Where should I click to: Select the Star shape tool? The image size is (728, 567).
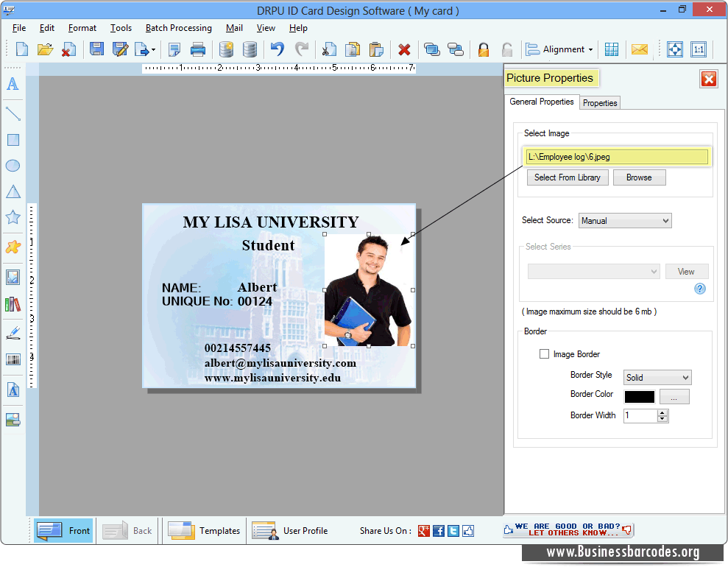[x=13, y=217]
